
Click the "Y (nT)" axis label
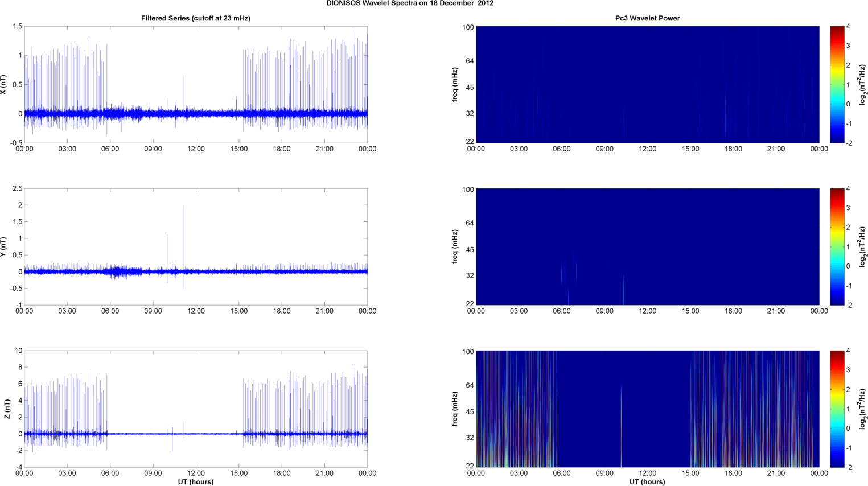4,247
